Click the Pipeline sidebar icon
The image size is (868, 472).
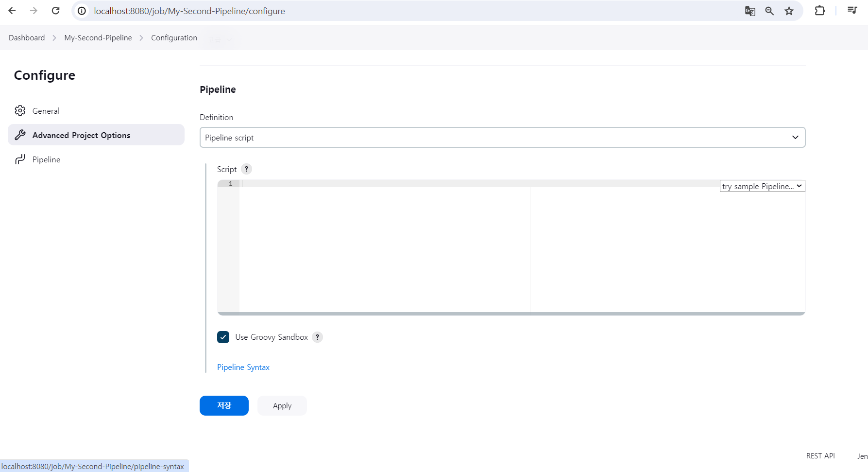[x=20, y=159]
